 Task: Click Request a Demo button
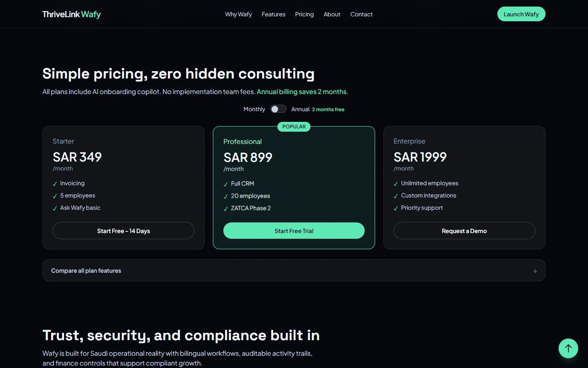point(464,231)
